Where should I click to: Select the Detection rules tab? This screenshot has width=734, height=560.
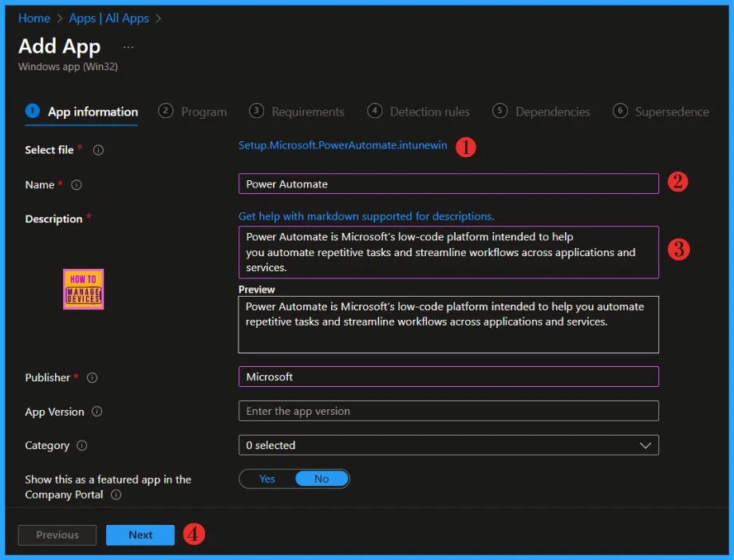(x=419, y=112)
